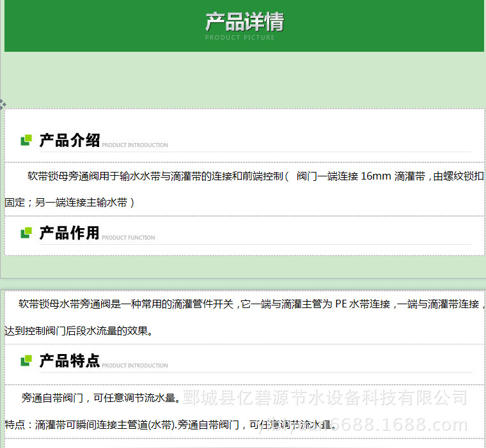Click the PRODUCT FUNCTION label

click(x=129, y=238)
